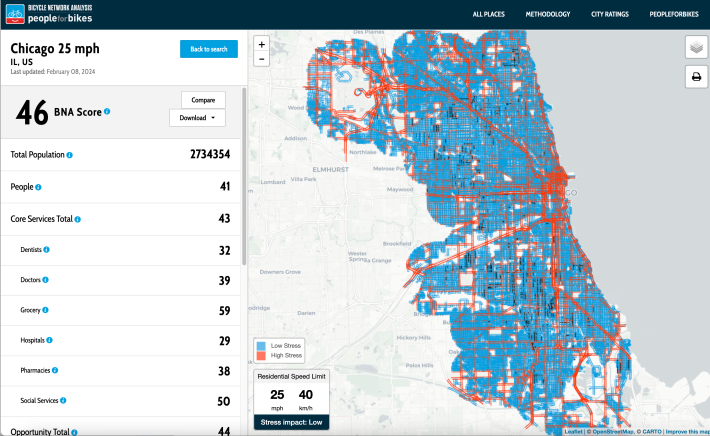Click the High Stress red legend swatch

262,355
